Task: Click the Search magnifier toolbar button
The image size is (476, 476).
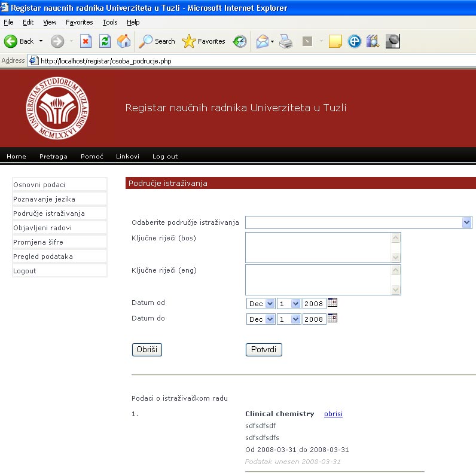Action: 157,41
